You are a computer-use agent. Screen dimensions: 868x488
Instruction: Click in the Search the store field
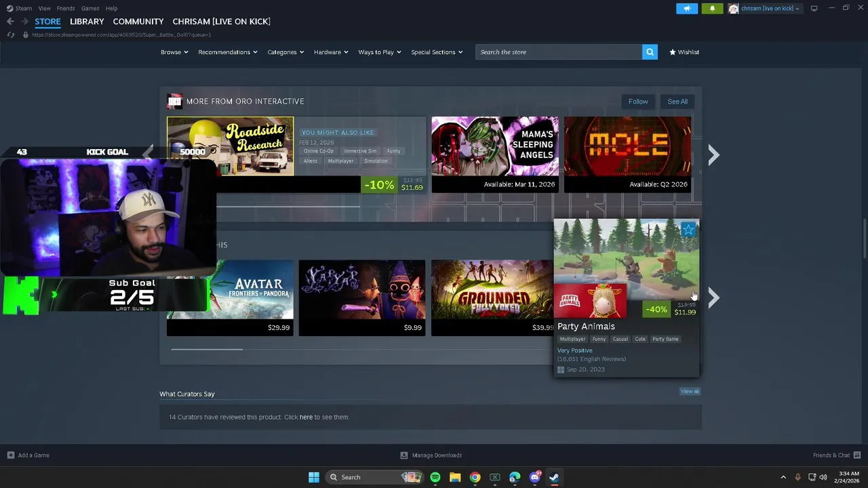point(559,52)
